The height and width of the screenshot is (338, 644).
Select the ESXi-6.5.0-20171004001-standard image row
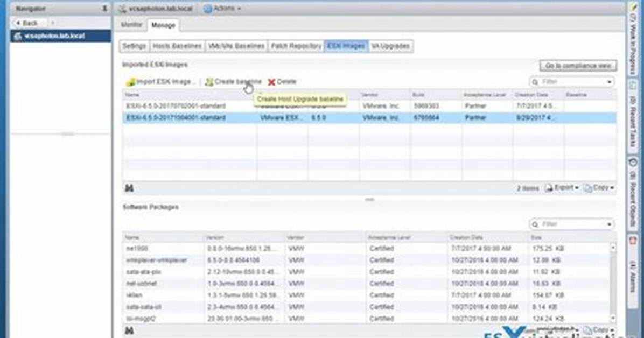tap(369, 118)
